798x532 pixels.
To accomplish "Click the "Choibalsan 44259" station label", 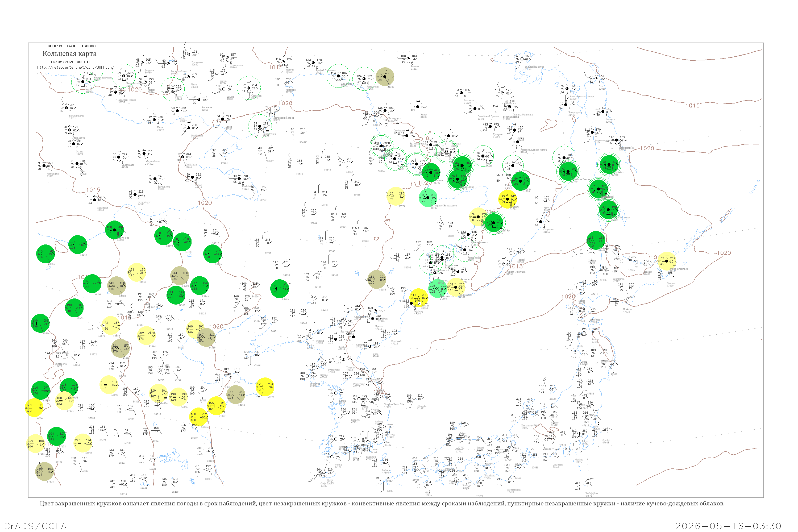I will click(191, 166).
